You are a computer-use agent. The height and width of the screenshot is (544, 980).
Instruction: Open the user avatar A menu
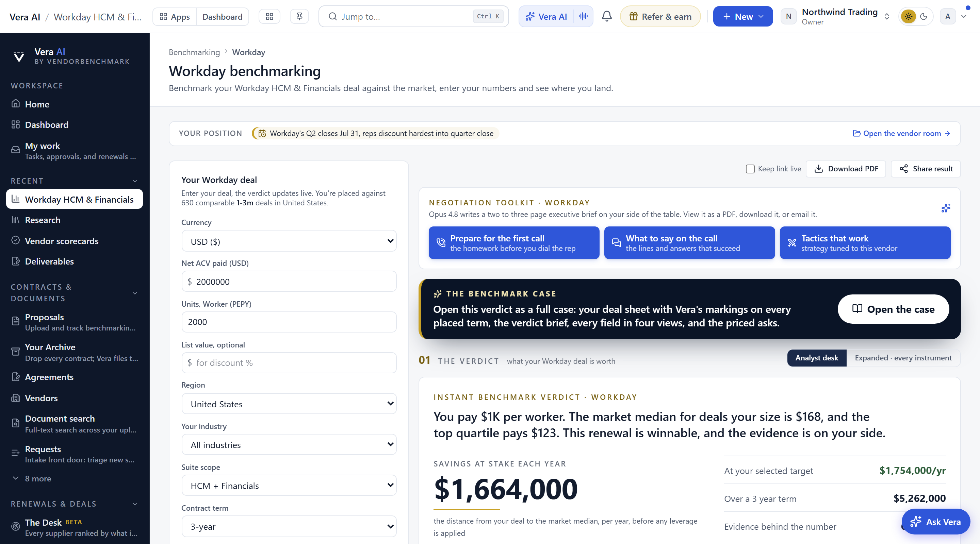click(x=948, y=16)
